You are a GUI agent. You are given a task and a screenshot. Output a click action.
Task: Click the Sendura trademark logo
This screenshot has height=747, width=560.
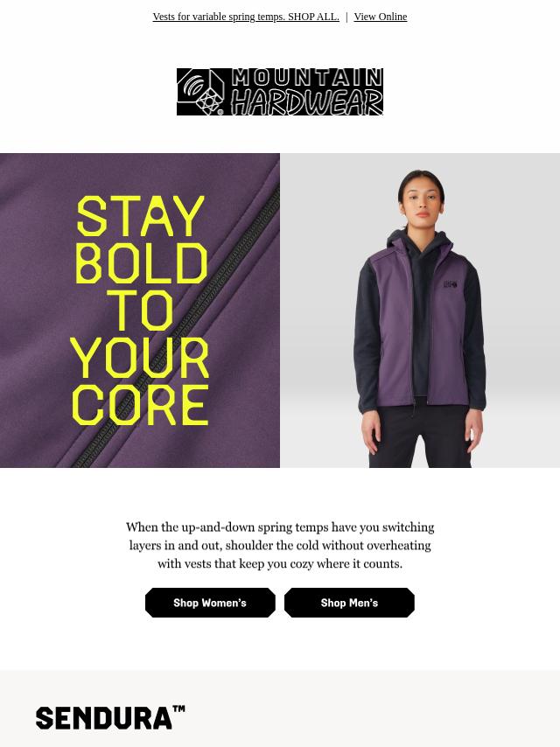pyautogui.click(x=110, y=717)
